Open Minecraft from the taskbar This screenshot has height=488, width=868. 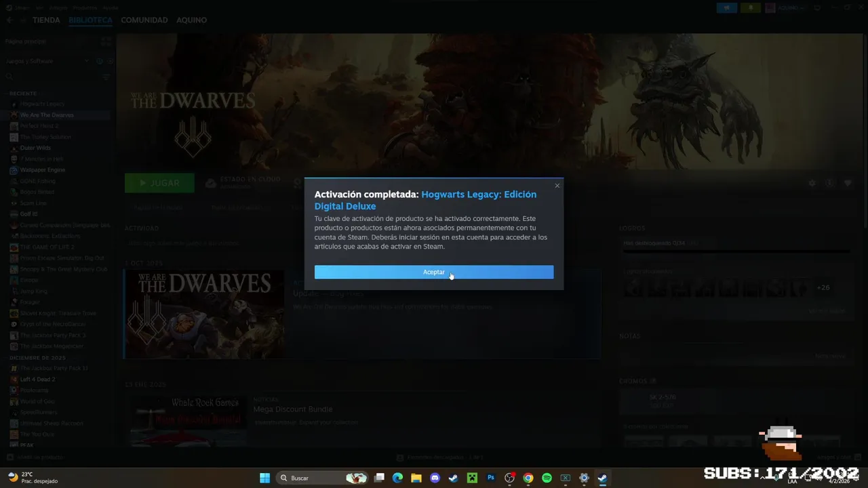[472, 478]
